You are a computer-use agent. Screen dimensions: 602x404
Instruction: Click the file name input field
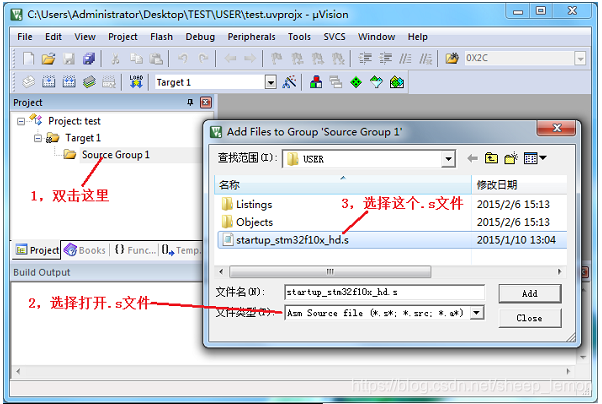tap(384, 292)
